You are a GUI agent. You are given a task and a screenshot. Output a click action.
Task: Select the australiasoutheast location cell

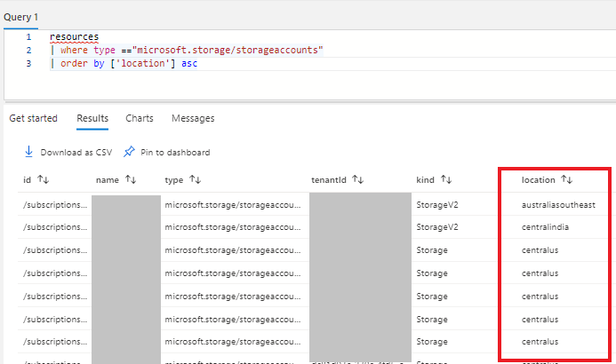coord(558,204)
